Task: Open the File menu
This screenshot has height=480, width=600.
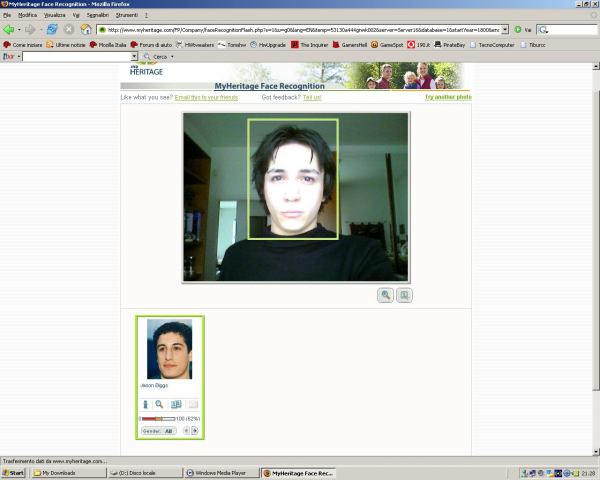Action: [7, 15]
